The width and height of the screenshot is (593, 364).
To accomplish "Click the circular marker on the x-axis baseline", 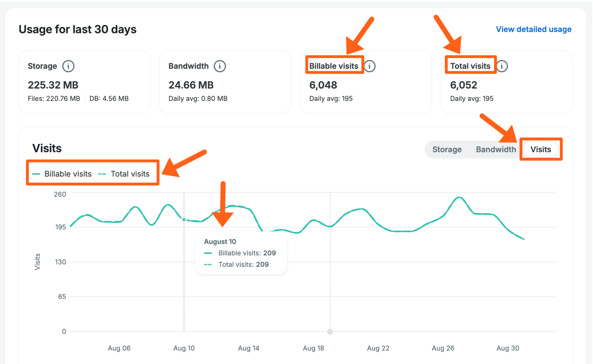I will (x=330, y=332).
